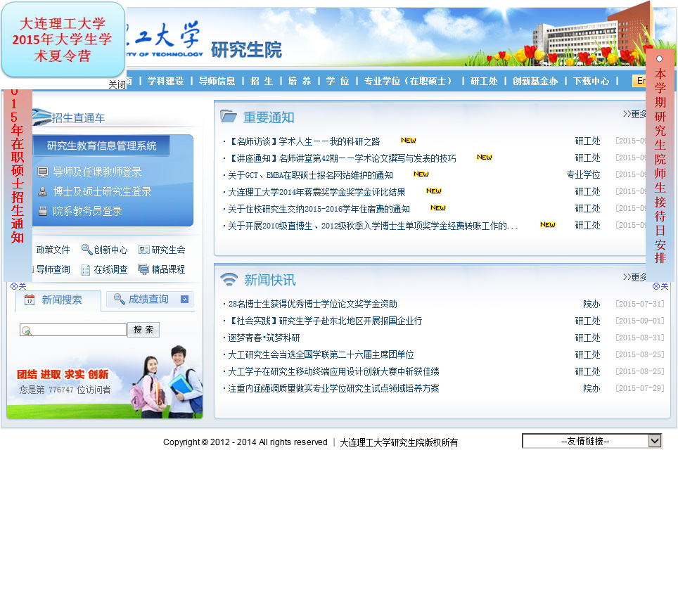Click the left banner 2015年在职硕士招生通知

(18, 185)
